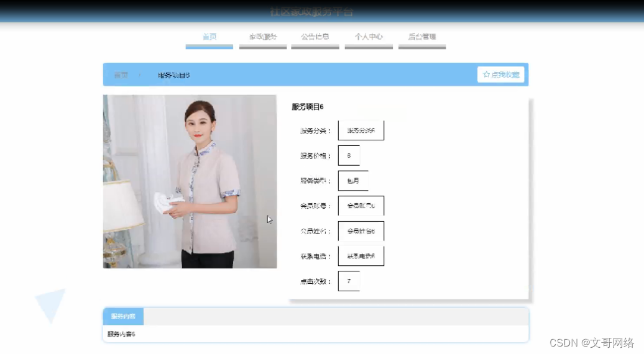This screenshot has width=644, height=354.
Task: Click the 点击次数 value box showing 7
Action: tap(349, 281)
